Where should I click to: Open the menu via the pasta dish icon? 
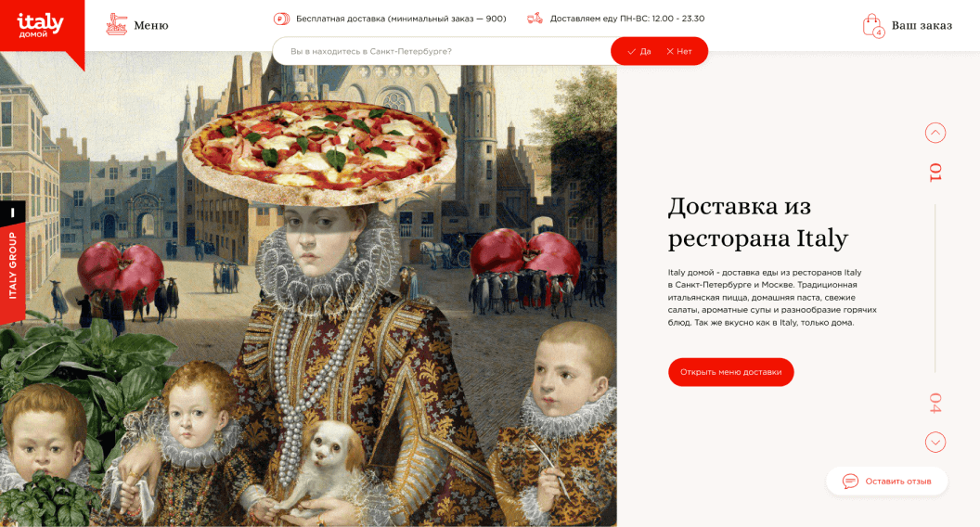click(x=116, y=24)
